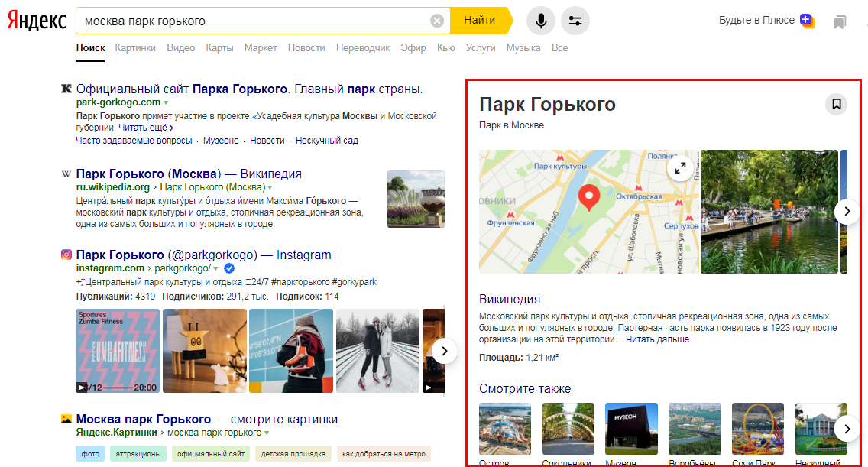This screenshot has height=467, width=868.
Task: Open the Zumba Fitness Instagram thumbnail
Action: click(x=118, y=351)
